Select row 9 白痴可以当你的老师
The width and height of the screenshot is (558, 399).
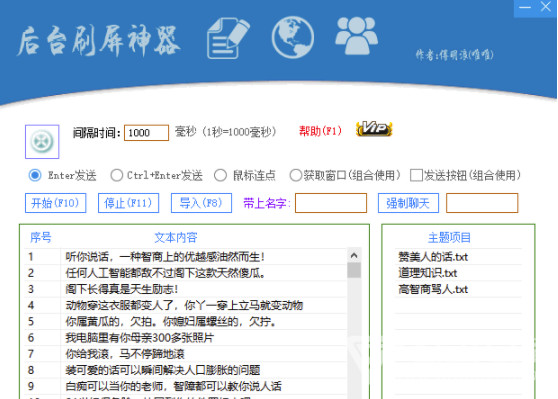coord(174,386)
